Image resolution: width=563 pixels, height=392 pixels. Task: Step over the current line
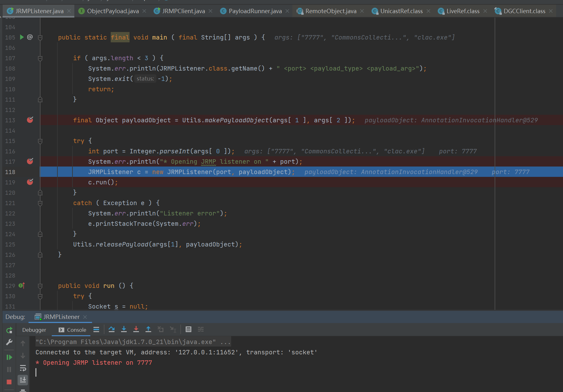(112, 329)
